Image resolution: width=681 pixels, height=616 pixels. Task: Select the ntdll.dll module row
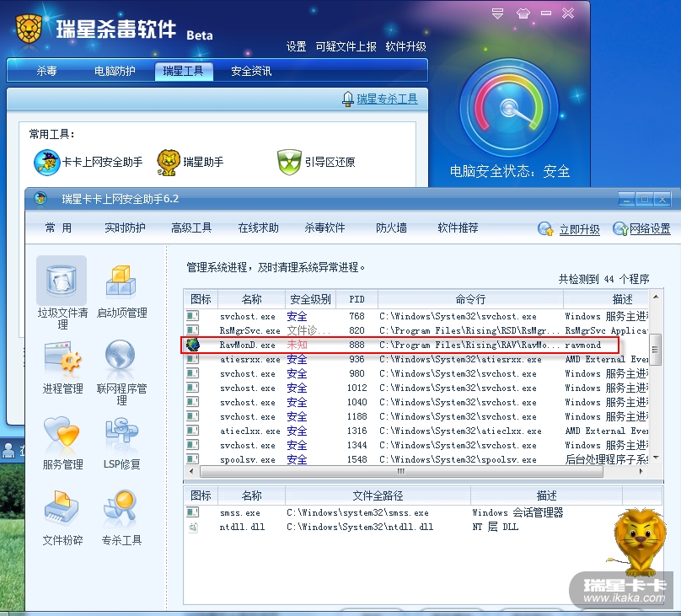tap(423, 527)
